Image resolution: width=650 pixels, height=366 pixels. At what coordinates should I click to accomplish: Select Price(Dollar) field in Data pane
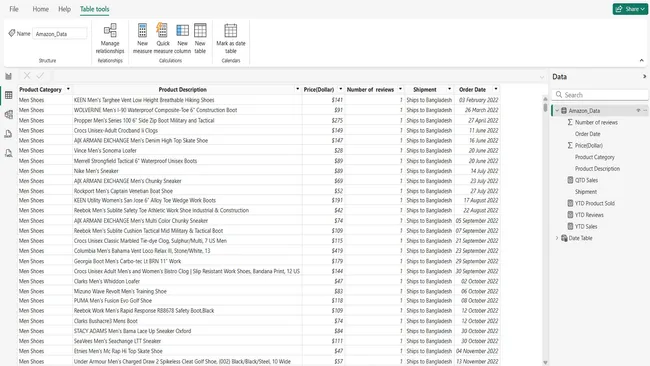pyautogui.click(x=589, y=145)
